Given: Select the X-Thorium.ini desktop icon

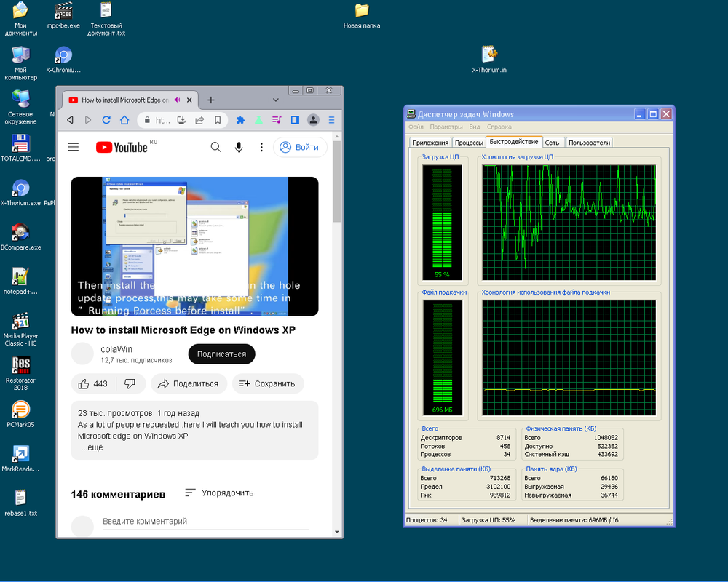Looking at the screenshot, I should (490, 60).
